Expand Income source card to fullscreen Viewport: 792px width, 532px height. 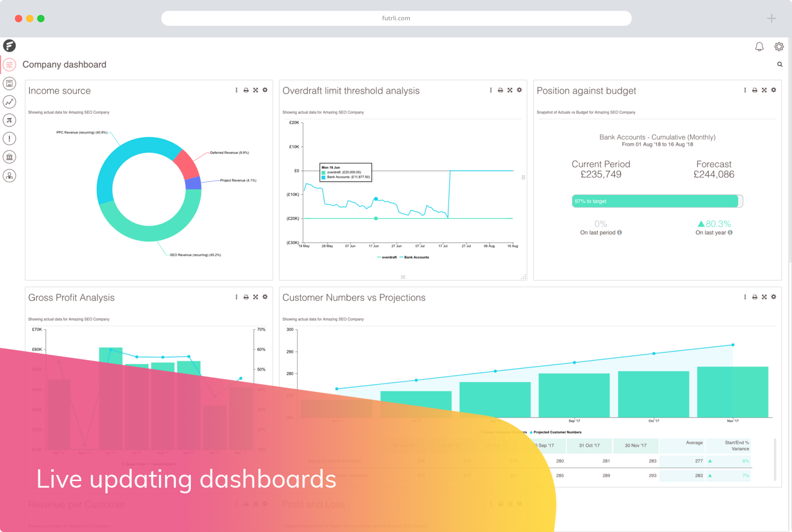point(255,90)
